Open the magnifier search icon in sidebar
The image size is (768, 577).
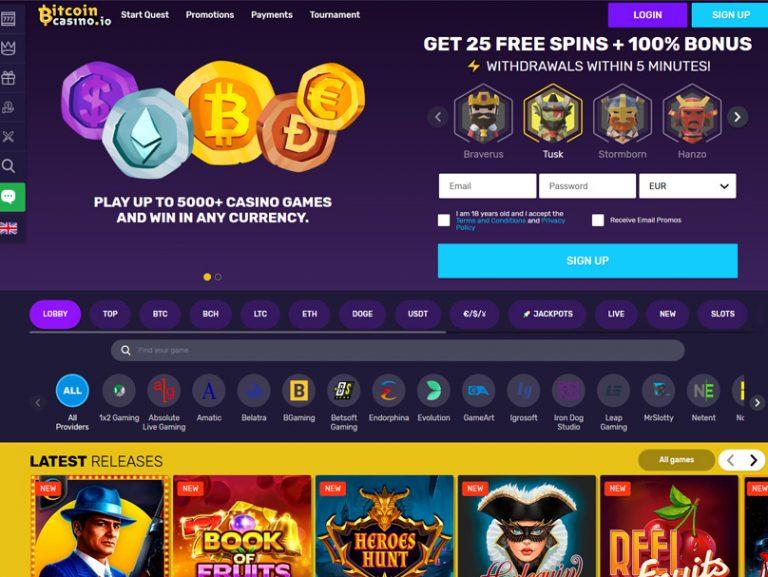8,166
